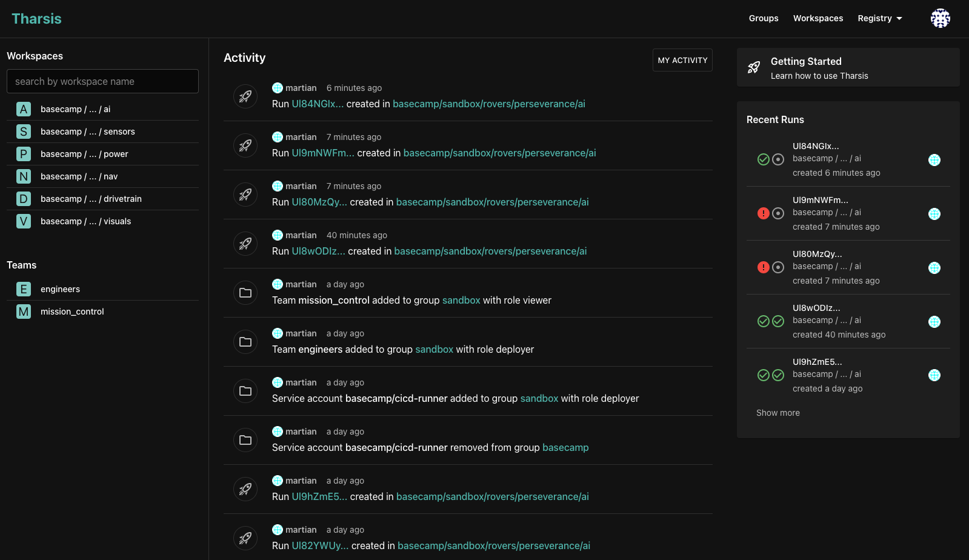969x560 pixels.
Task: Click rocket icon for run UI9hZmE5 activity
Action: coord(245,489)
